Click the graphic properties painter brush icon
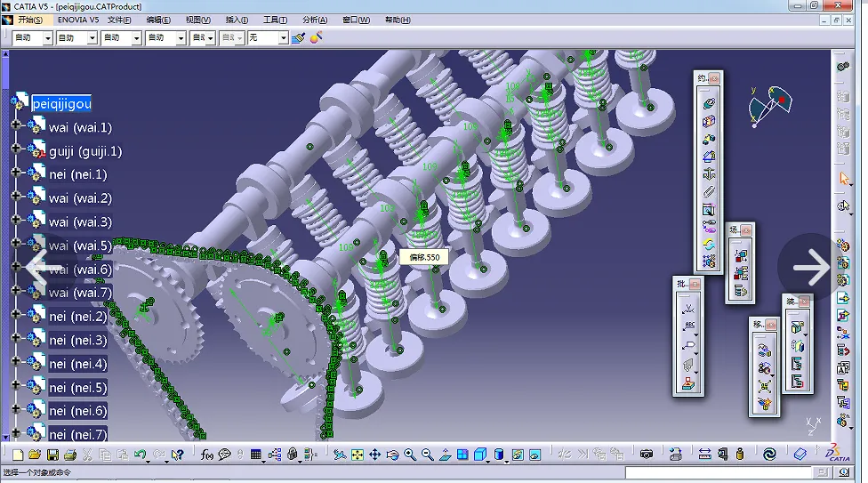868x483 pixels. pyautogui.click(x=299, y=37)
